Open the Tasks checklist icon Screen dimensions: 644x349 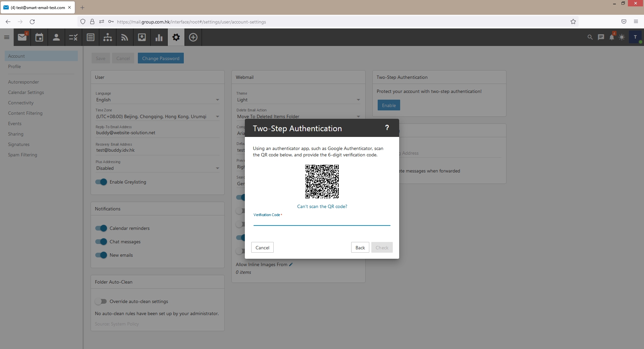coord(73,37)
